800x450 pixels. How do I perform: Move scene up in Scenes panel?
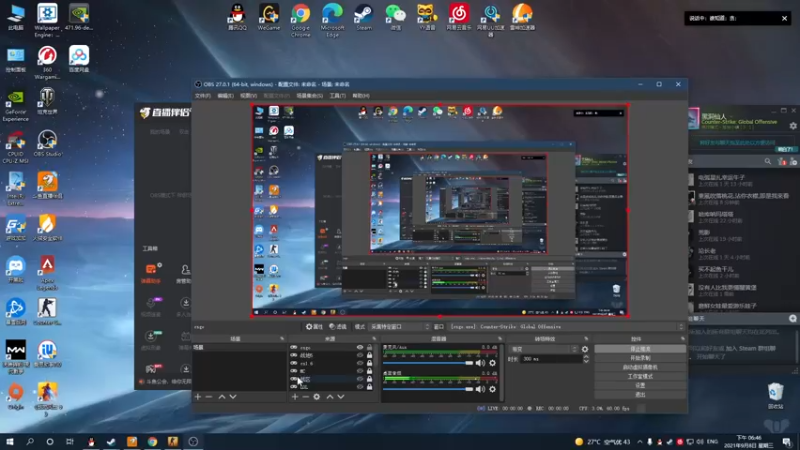tap(222, 396)
